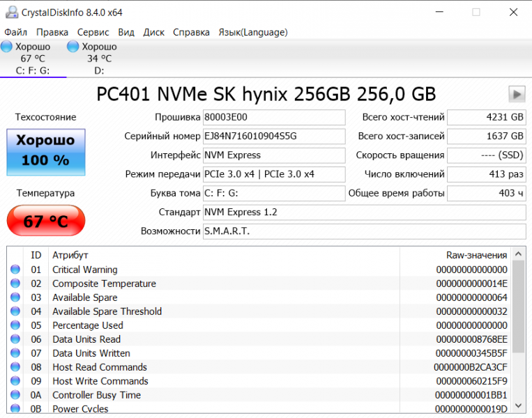Image resolution: width=532 pixels, height=418 pixels.
Task: Click the Critical Warning status orb
Action: [15, 270]
